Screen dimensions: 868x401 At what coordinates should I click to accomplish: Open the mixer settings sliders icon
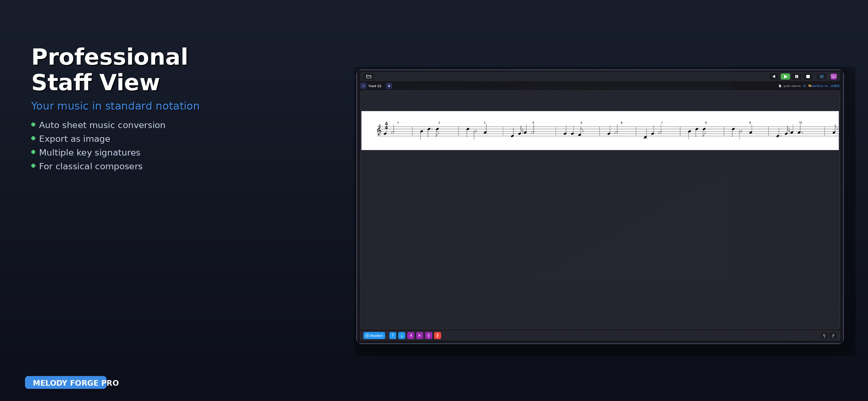point(821,77)
